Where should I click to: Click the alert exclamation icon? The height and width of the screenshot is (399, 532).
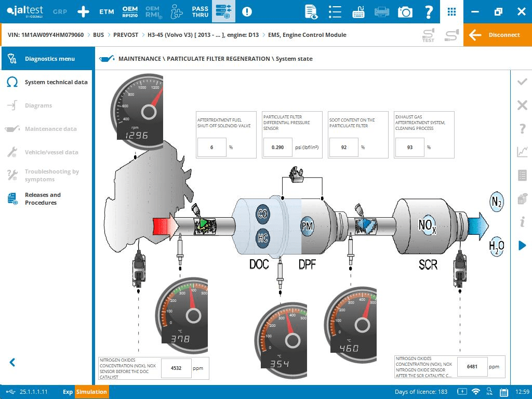pyautogui.click(x=247, y=11)
